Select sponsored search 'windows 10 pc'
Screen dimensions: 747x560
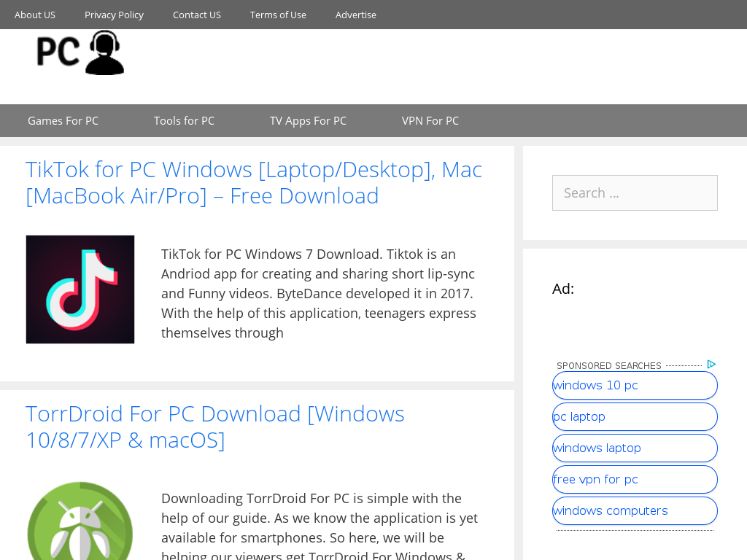(635, 385)
